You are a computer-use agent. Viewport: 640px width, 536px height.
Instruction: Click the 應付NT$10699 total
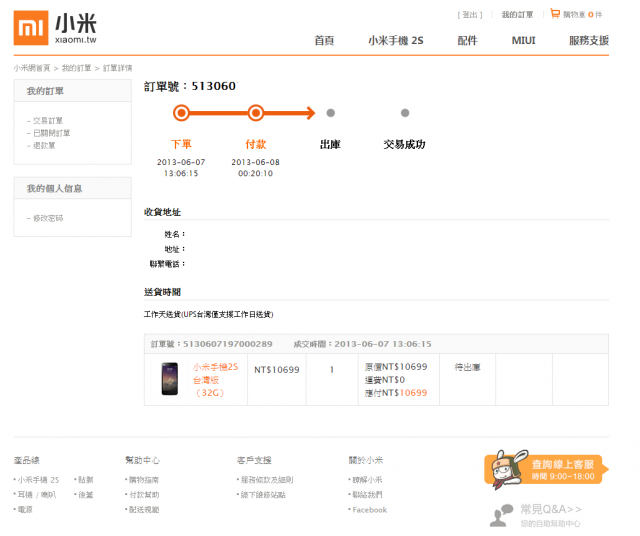pos(396,393)
